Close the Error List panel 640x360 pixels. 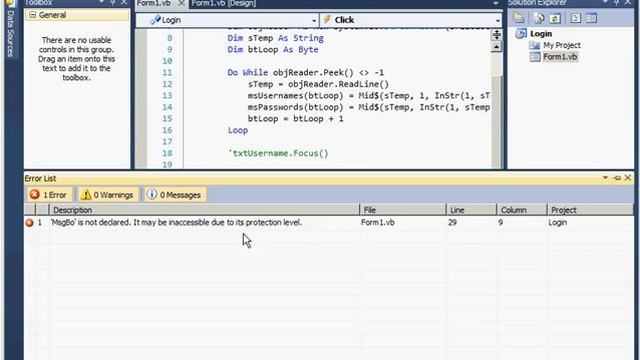click(x=628, y=178)
